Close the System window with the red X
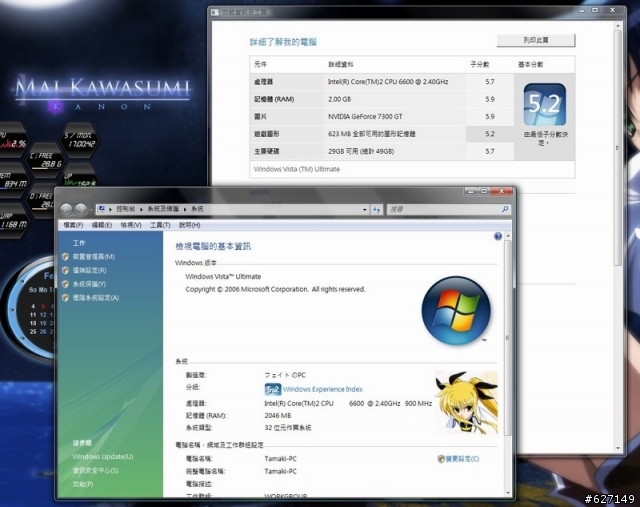The height and width of the screenshot is (507, 640). pyautogui.click(x=501, y=191)
